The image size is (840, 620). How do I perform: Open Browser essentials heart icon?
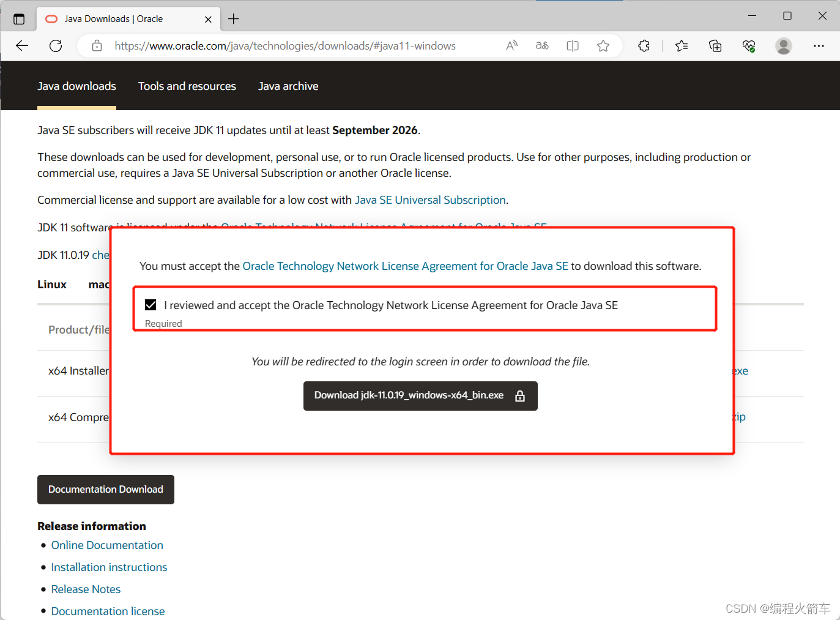coord(749,46)
